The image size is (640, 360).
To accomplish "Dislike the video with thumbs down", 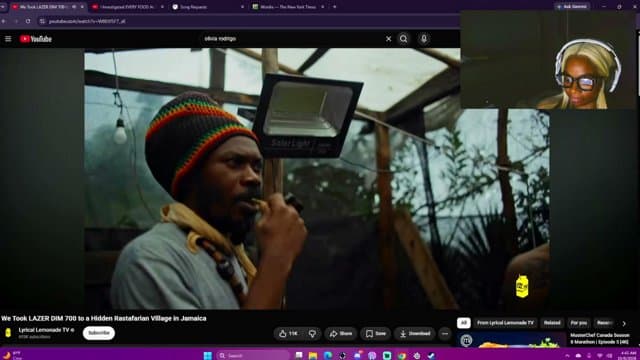I will (312, 333).
